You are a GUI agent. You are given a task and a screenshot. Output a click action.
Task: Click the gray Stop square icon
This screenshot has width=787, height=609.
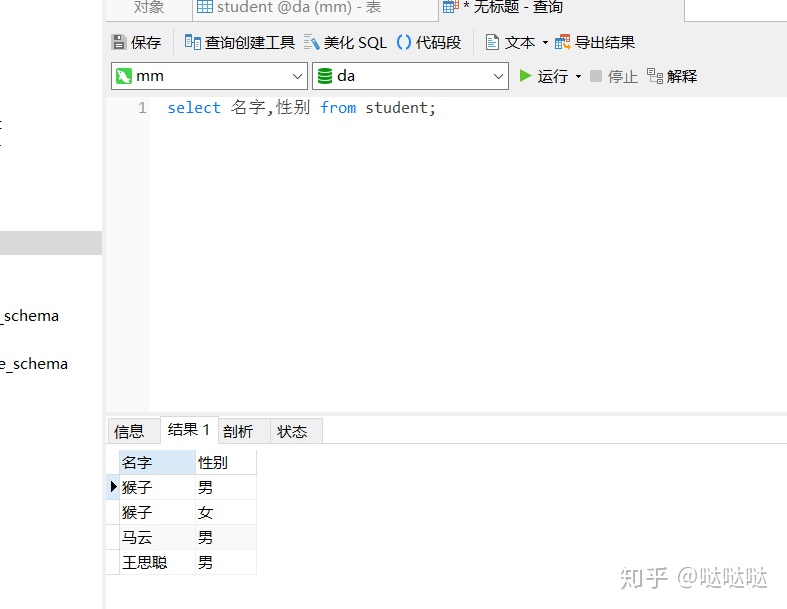(x=596, y=76)
